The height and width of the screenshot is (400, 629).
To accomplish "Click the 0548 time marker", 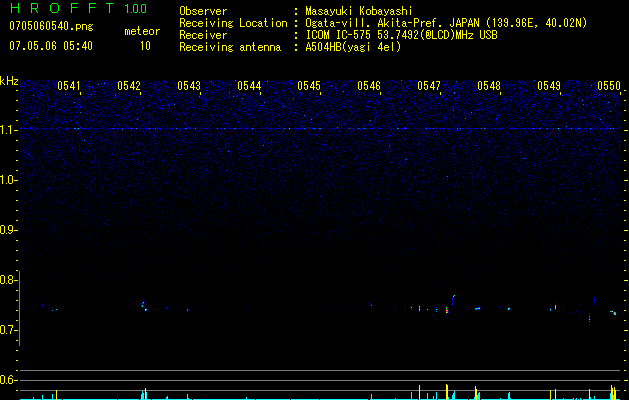I will 489,86.
